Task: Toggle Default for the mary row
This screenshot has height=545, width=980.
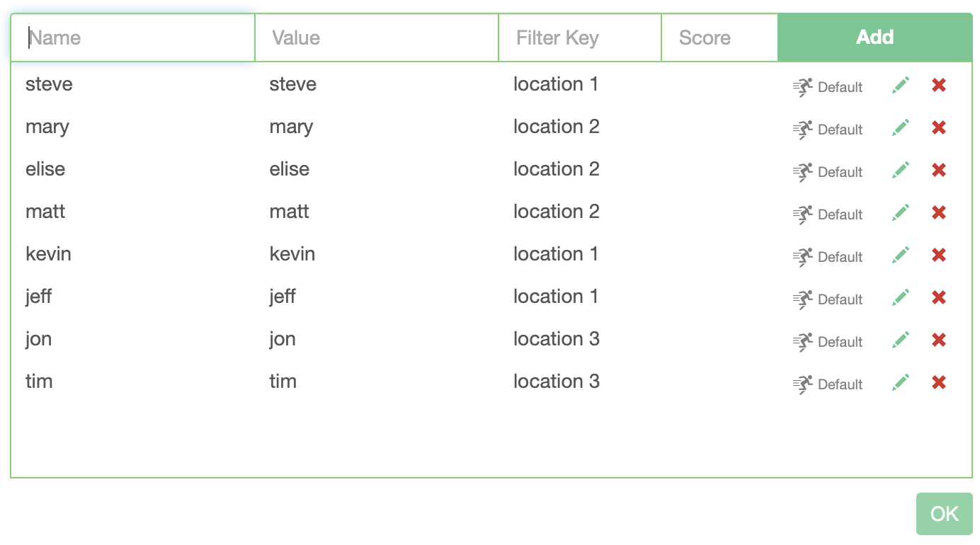Action: coord(827,130)
